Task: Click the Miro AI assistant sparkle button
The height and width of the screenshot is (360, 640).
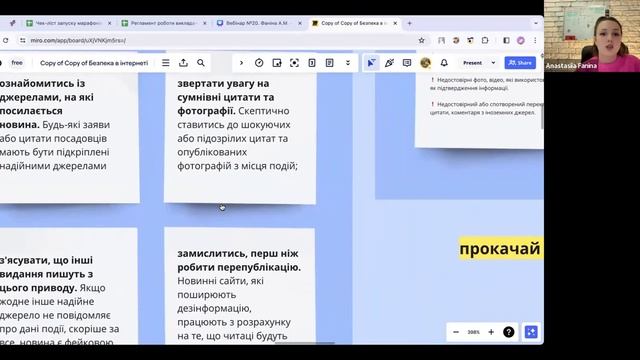Action: pos(531,332)
